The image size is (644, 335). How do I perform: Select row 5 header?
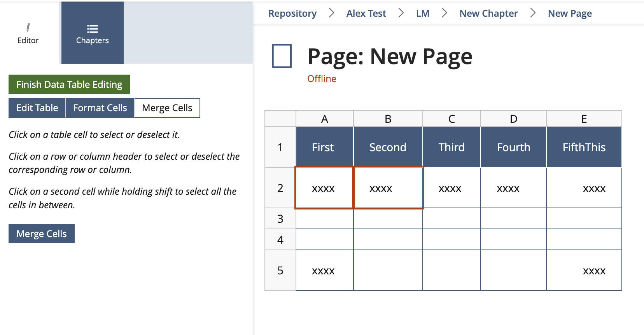tap(280, 270)
